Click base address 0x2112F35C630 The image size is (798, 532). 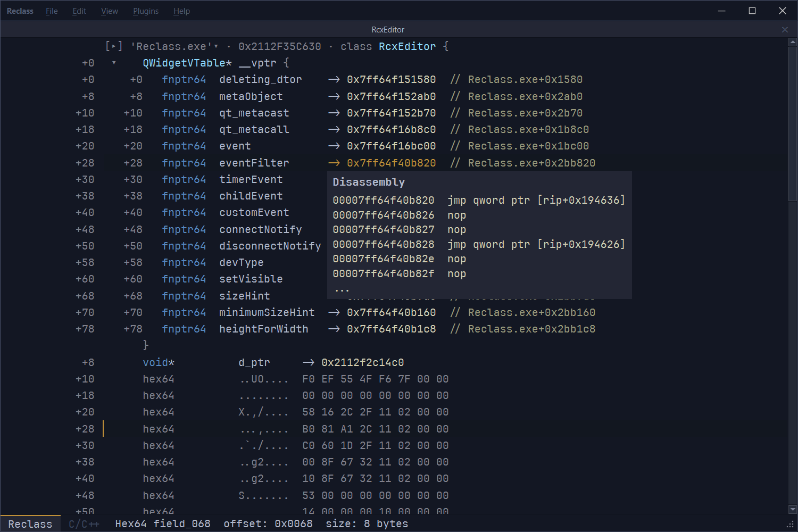[x=280, y=47]
